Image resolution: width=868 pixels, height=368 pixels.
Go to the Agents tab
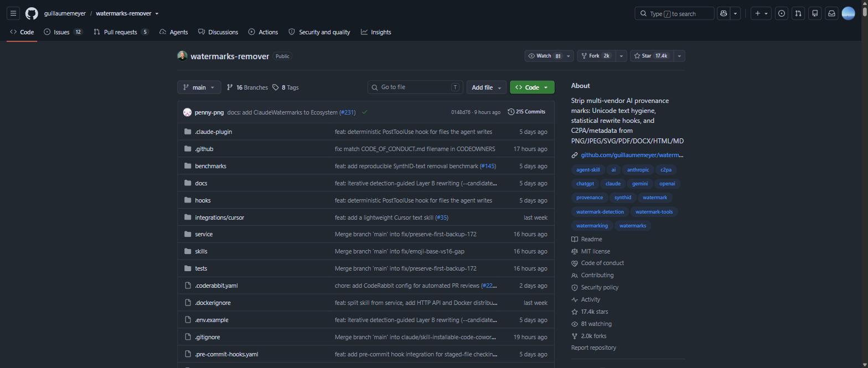click(173, 32)
